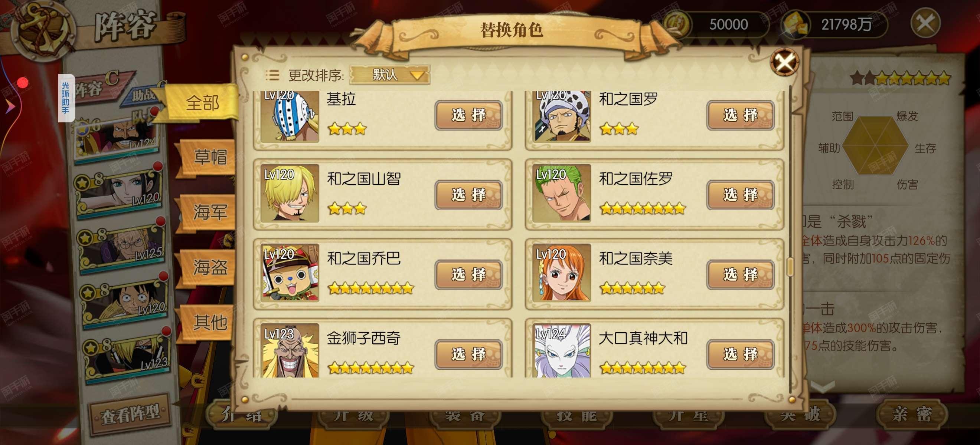Click the gold currency icon next to 50000
This screenshot has width=980, height=445.
tap(677, 23)
